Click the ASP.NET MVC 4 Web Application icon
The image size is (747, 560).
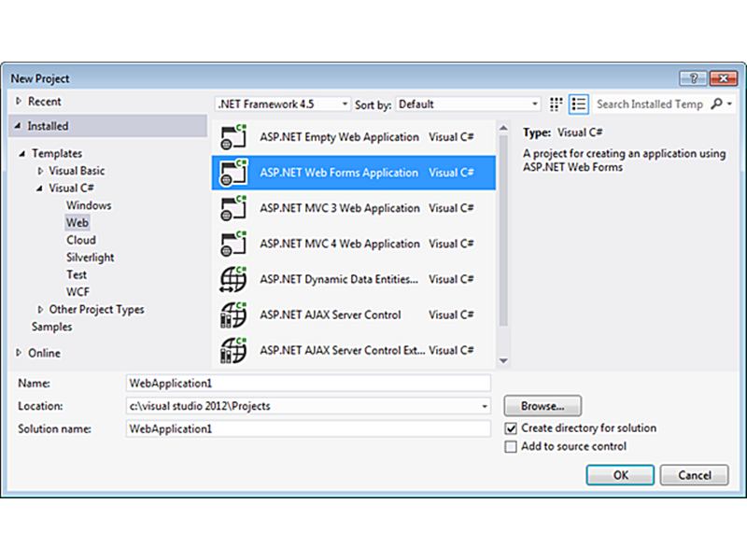(x=233, y=244)
